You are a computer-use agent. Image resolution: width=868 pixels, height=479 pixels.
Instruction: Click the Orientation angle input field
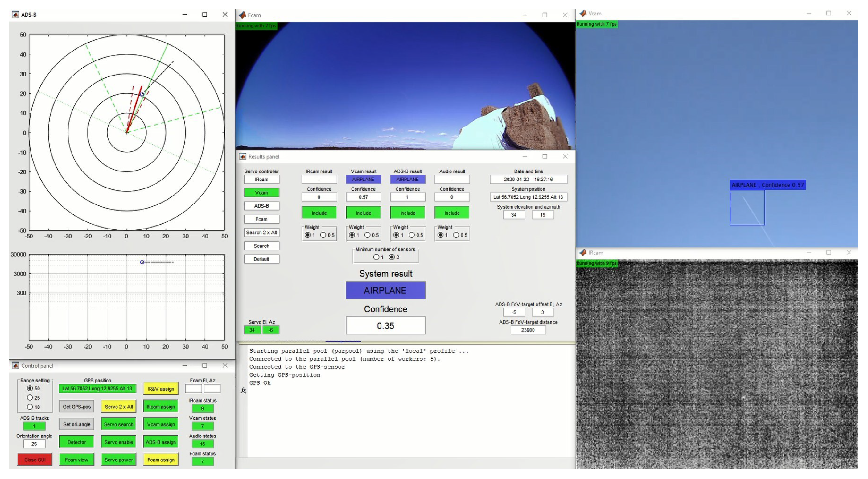34,444
